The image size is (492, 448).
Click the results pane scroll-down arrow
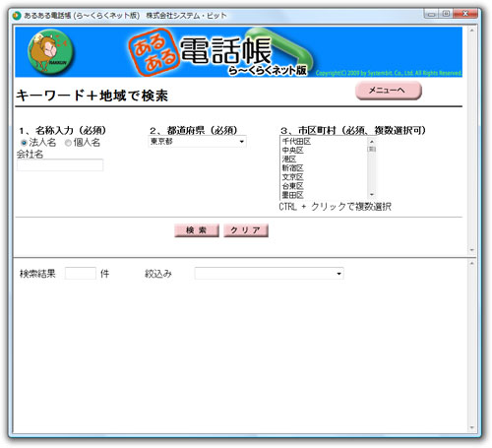472,427
